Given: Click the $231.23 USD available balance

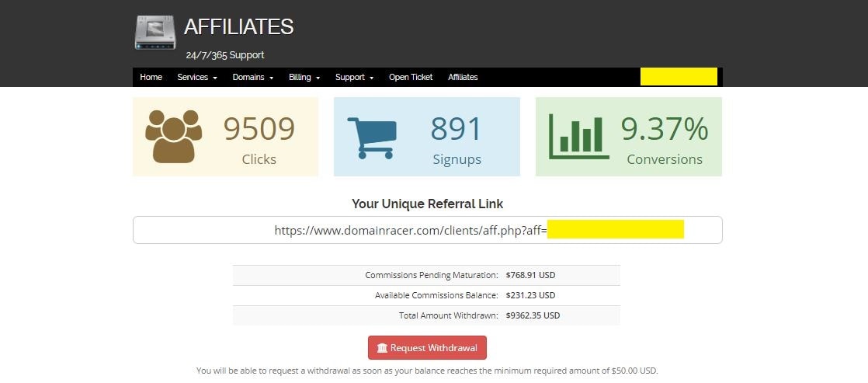Looking at the screenshot, I should [530, 295].
